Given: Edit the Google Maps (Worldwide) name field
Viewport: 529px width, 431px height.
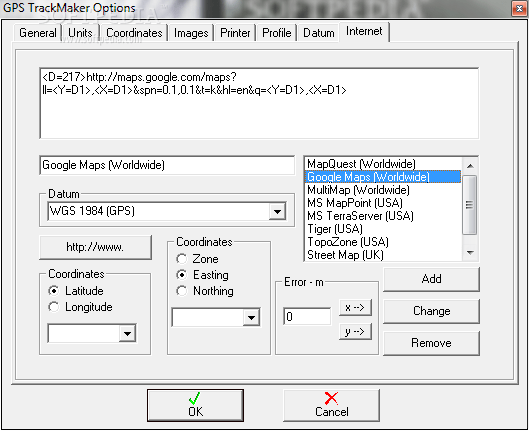Looking at the screenshot, I should pyautogui.click(x=167, y=165).
